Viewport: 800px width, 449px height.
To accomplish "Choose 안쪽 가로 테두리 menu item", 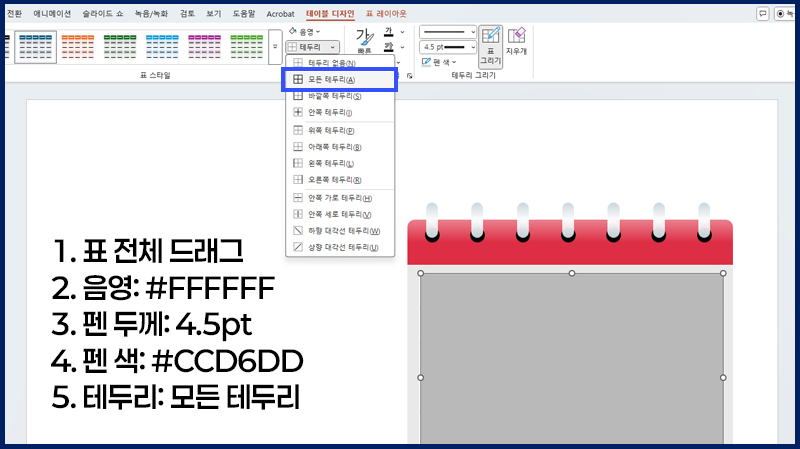I will click(340, 198).
